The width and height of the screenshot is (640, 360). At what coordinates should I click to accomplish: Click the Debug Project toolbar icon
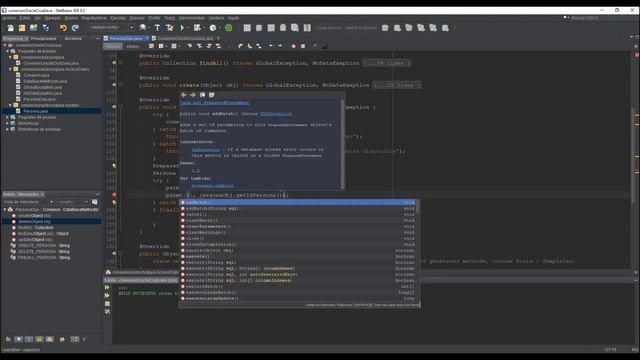[x=198, y=28]
